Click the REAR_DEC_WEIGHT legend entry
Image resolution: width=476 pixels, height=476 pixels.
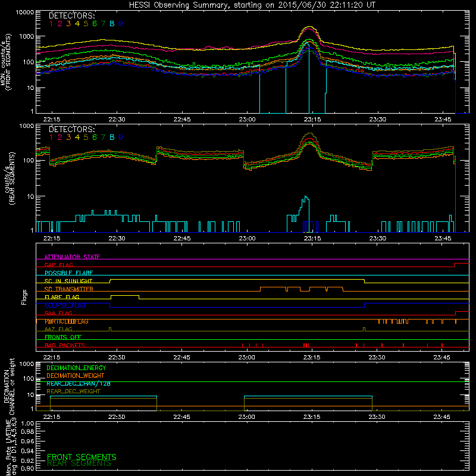[x=73, y=392]
